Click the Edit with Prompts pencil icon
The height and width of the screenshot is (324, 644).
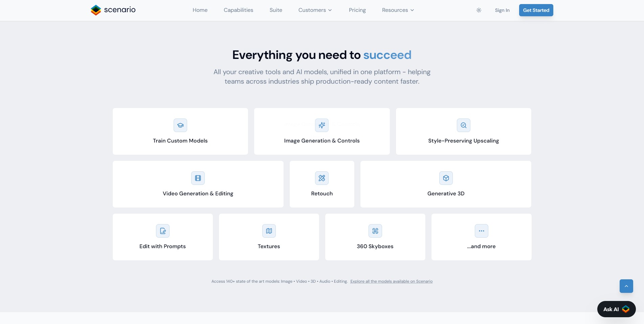pos(163,231)
